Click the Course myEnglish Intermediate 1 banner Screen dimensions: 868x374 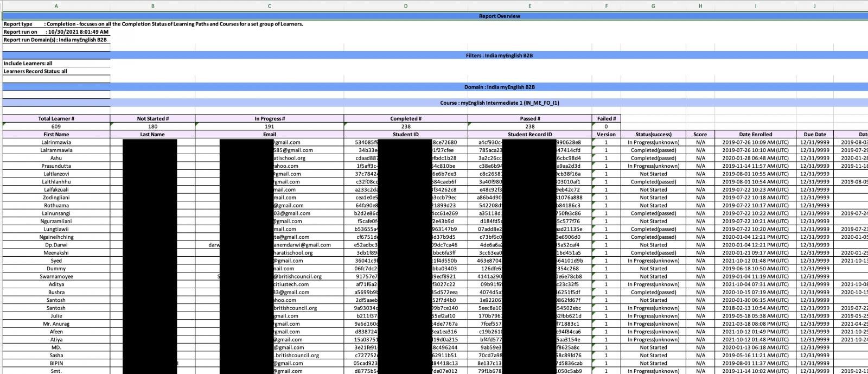coord(499,103)
